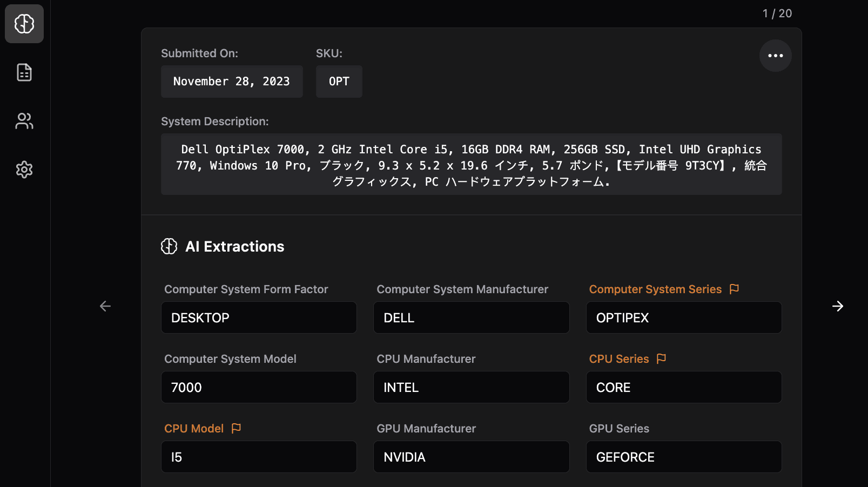Click the Computer System Manufacturer label
Screen dimensions: 868x487
pos(462,289)
